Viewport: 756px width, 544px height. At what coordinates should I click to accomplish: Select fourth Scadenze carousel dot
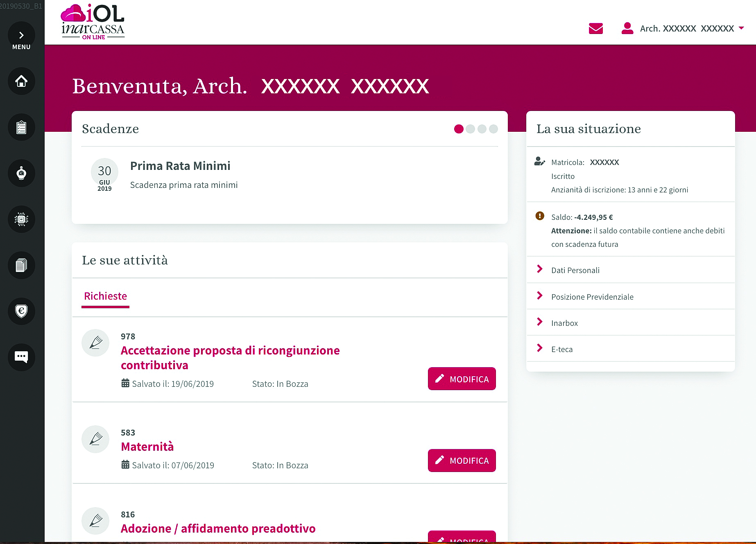pos(493,129)
